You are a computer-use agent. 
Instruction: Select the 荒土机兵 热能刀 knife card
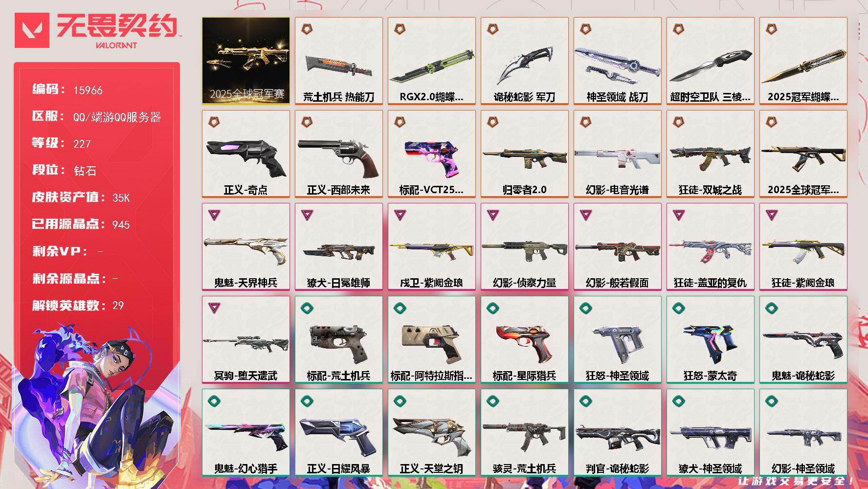pyautogui.click(x=338, y=61)
